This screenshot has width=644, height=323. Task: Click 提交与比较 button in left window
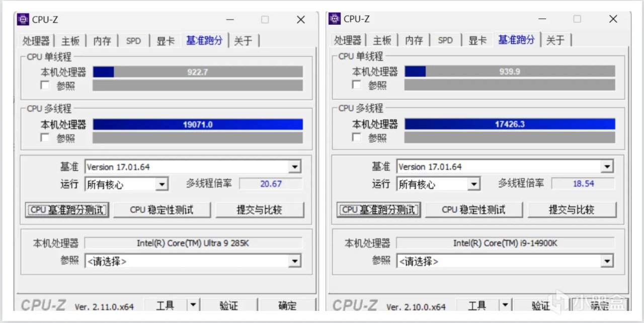260,210
